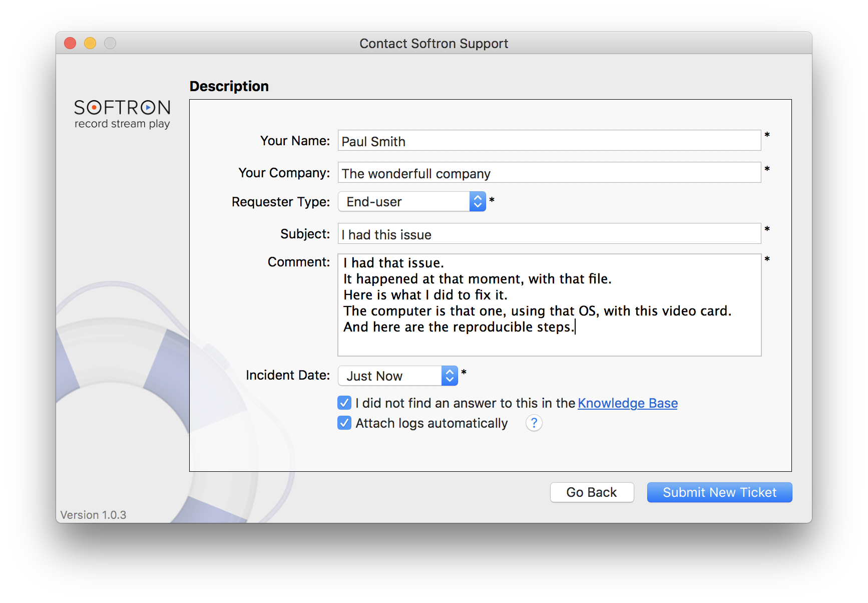The height and width of the screenshot is (603, 868).
Task: Click the Your Company label
Action: click(x=284, y=173)
